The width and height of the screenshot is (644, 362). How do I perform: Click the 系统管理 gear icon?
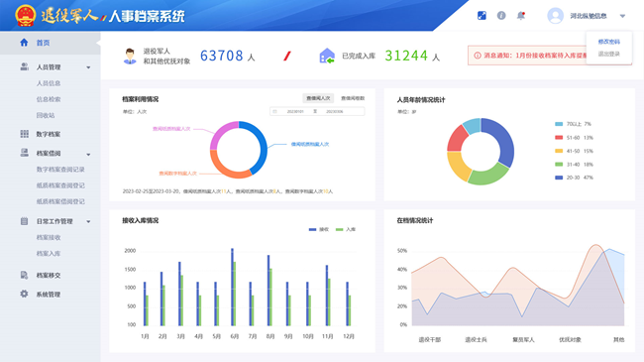(x=24, y=294)
